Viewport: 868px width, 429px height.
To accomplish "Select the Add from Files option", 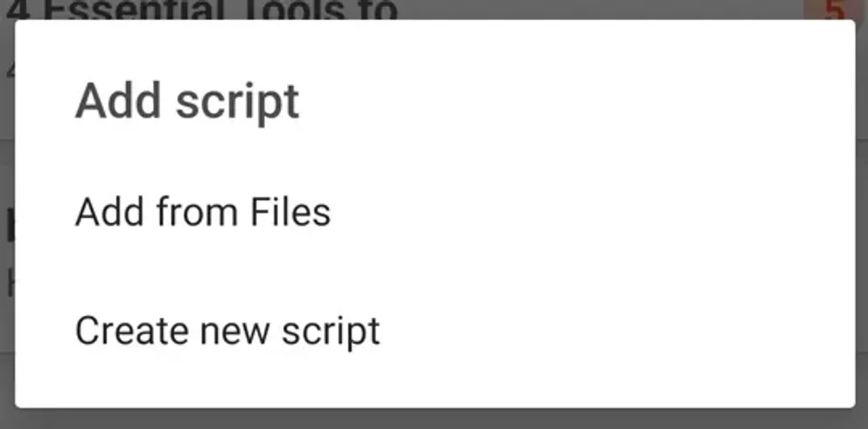I will tap(203, 213).
